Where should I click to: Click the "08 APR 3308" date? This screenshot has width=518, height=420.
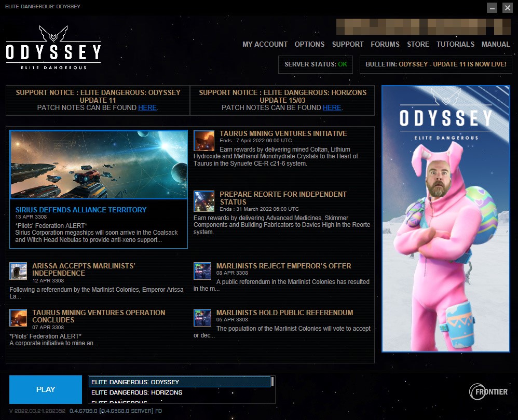pyautogui.click(x=232, y=273)
